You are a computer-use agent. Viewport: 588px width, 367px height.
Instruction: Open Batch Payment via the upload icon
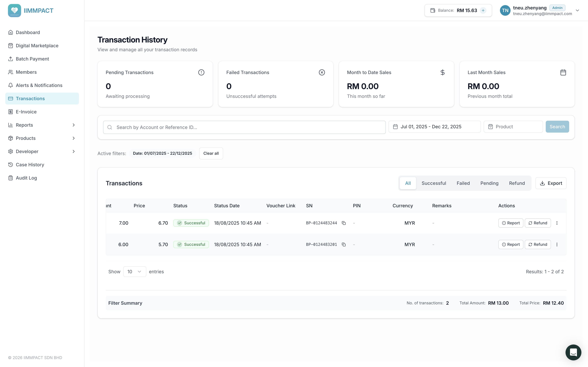10,59
